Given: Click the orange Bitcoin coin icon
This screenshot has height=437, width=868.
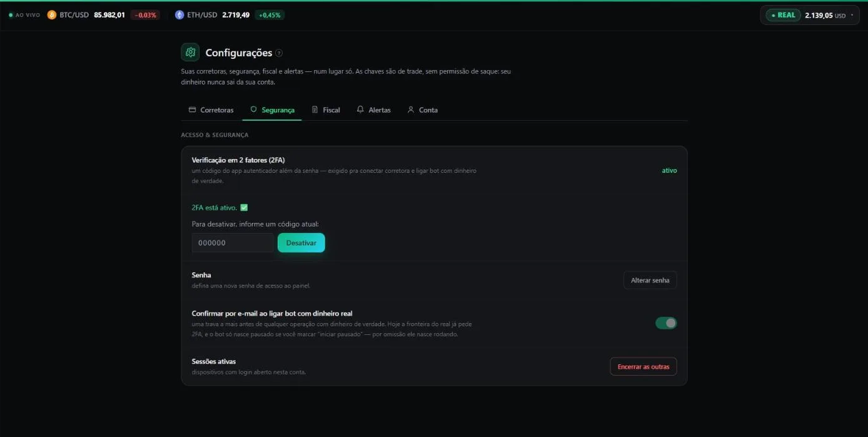Looking at the screenshot, I should tap(52, 14).
